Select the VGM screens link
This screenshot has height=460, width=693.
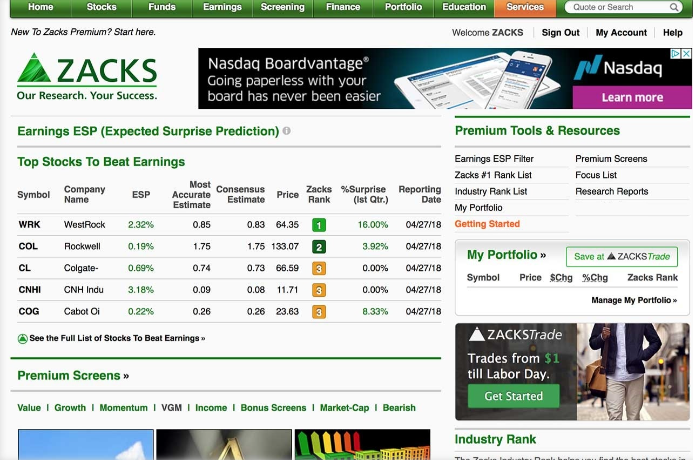[x=171, y=407]
